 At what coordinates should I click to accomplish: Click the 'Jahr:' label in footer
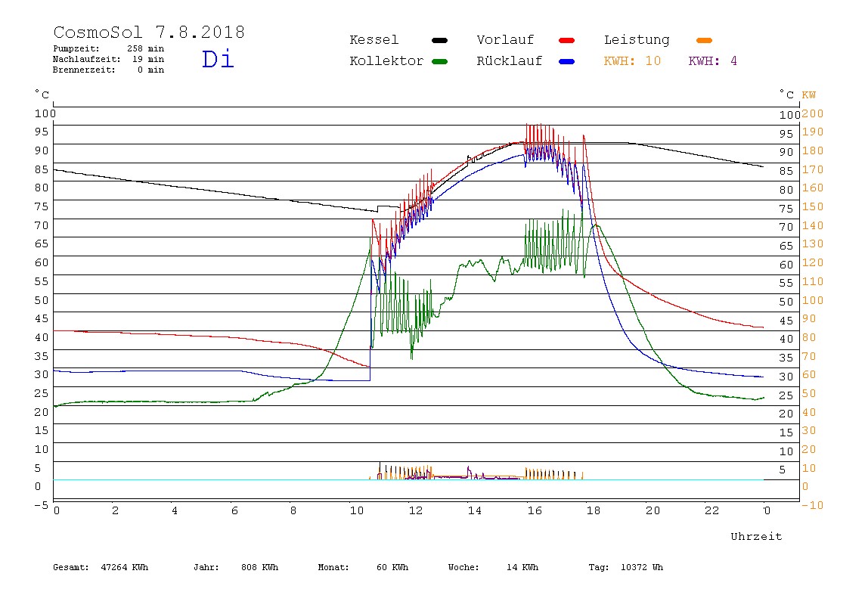point(206,567)
